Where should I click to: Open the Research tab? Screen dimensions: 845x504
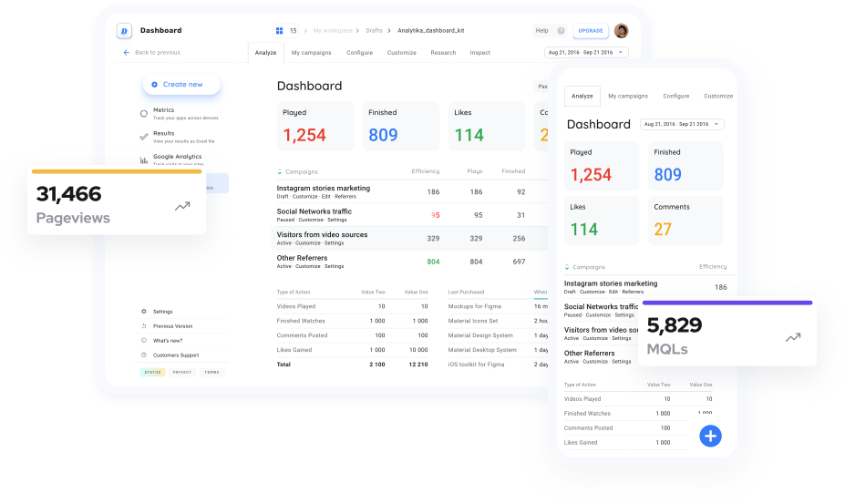(443, 53)
